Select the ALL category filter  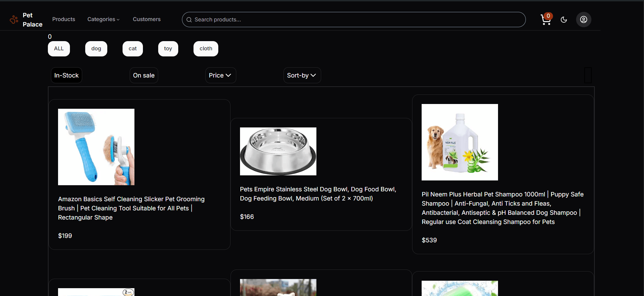click(x=59, y=49)
